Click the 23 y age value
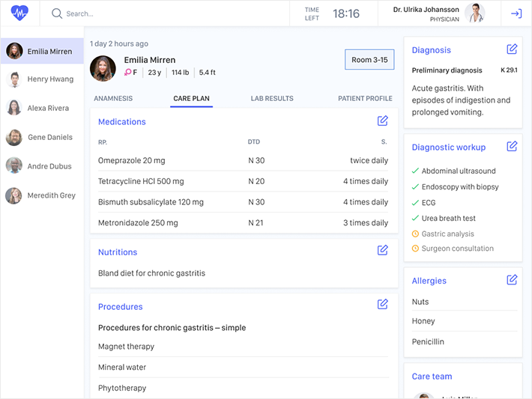Viewport: 532px width, 399px height. [x=154, y=73]
